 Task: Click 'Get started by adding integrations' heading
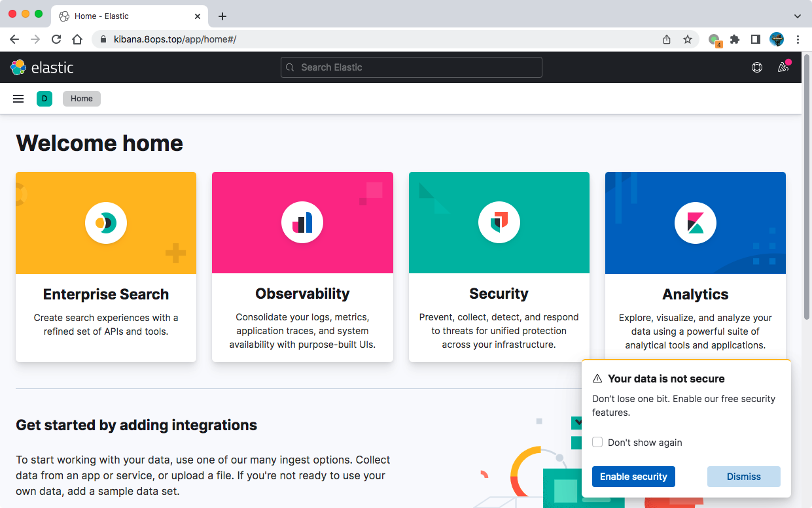136,425
